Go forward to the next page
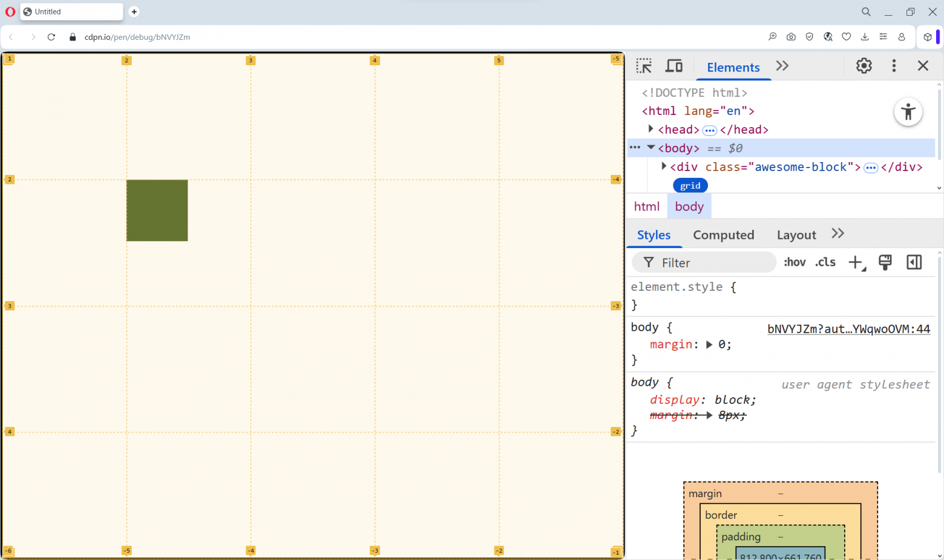The width and height of the screenshot is (944, 560). coord(33,37)
